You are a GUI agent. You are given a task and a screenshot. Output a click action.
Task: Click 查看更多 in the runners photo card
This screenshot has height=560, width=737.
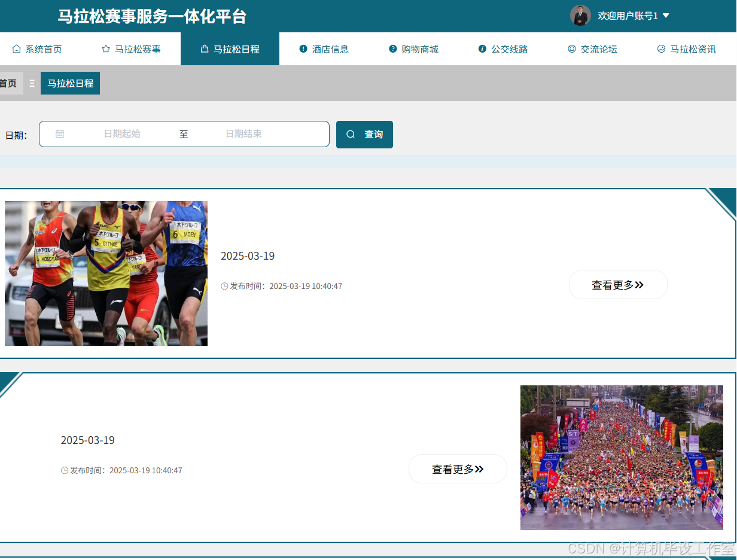pos(618,285)
